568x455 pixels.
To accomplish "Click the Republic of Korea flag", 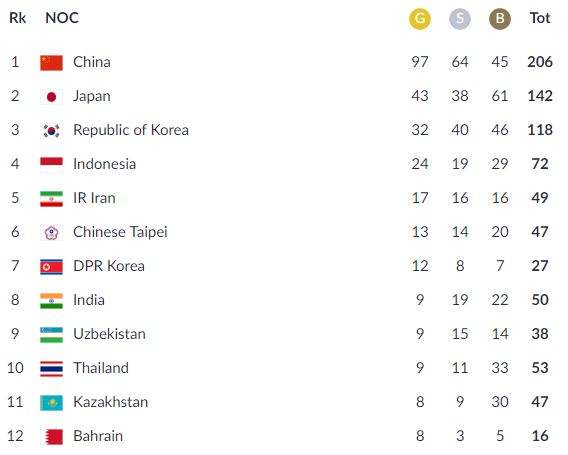I will 51,131.
